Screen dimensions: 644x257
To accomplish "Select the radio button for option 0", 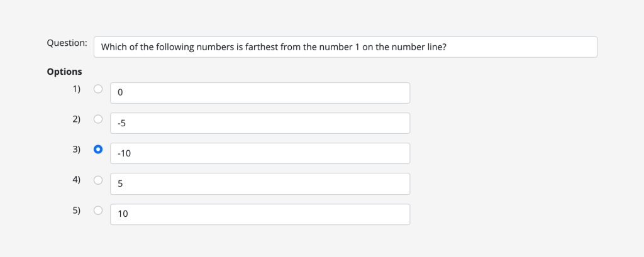I will 97,89.
